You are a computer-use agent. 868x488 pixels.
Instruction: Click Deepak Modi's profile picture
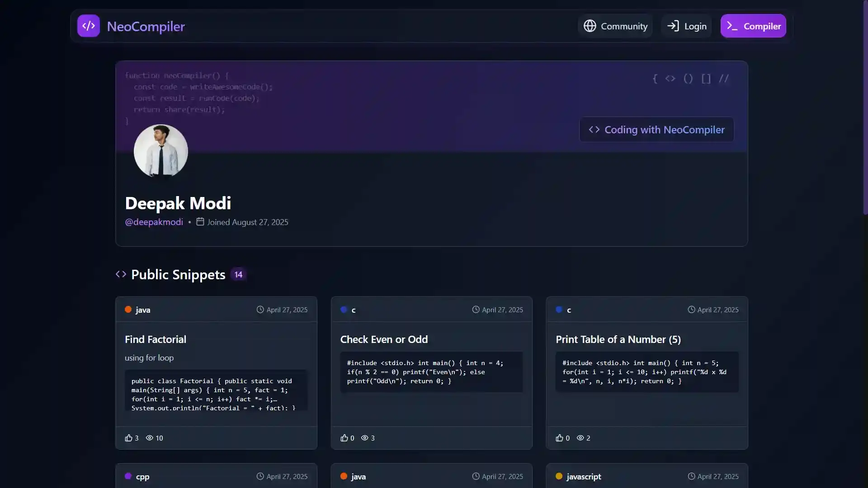(160, 151)
